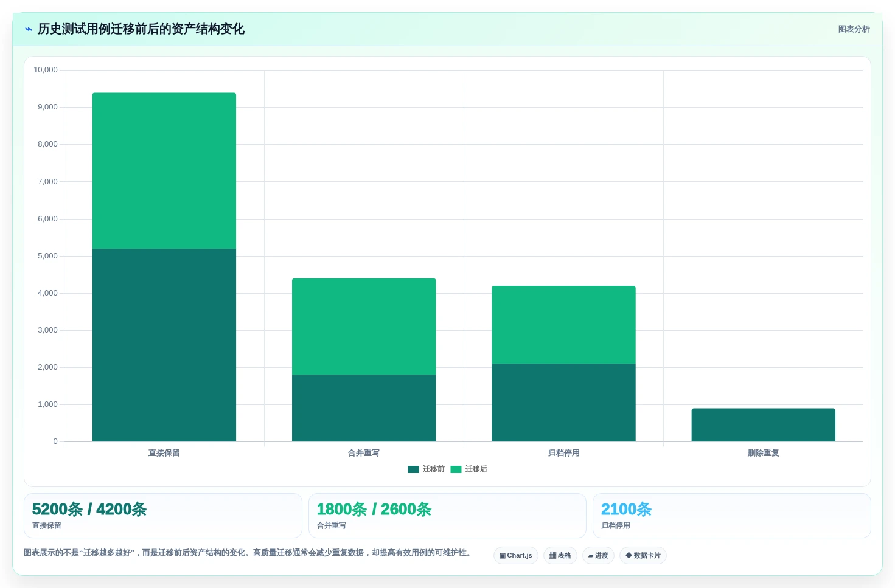Click the lightning icon beside the title
This screenshot has height=588, width=895.
point(29,29)
